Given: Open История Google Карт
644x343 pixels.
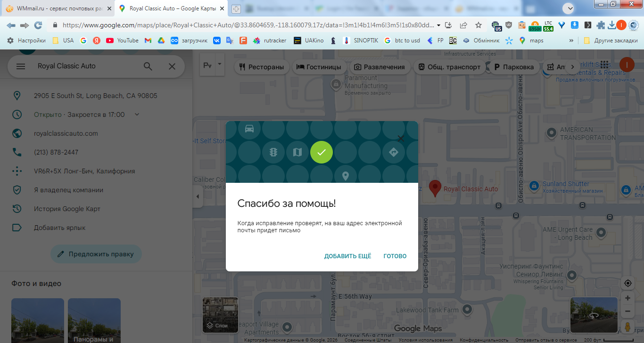Looking at the screenshot, I should coord(67,209).
